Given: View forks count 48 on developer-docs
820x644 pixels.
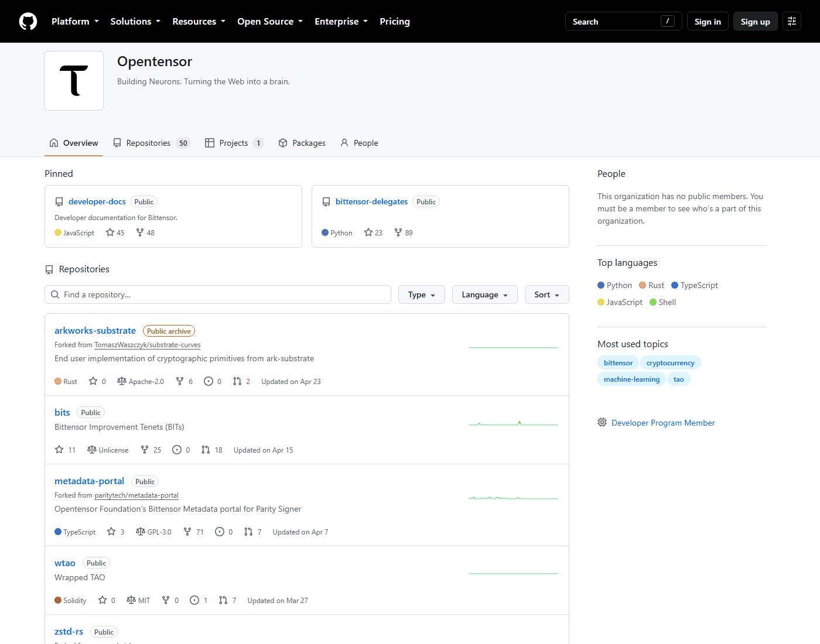Looking at the screenshot, I should [145, 232].
